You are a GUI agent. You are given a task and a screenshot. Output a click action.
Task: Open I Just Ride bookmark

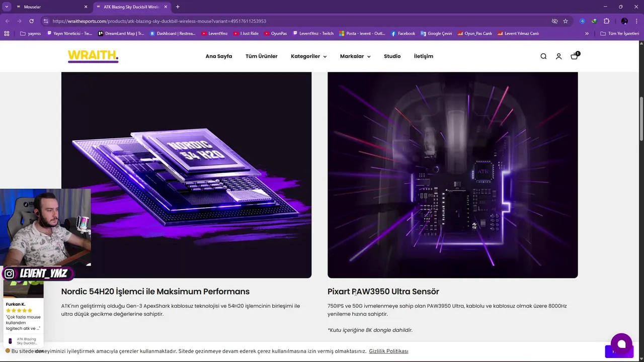pyautogui.click(x=246, y=34)
